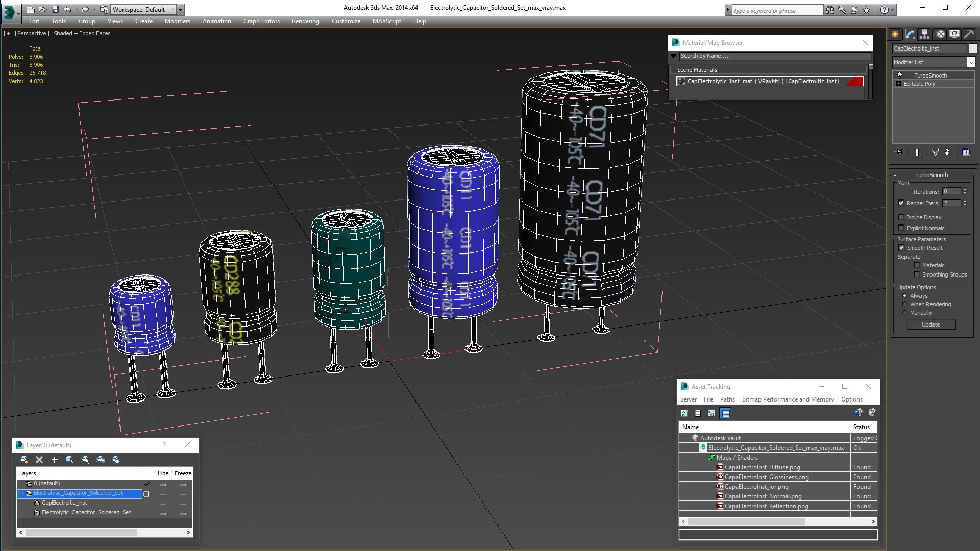The image size is (980, 551).
Task: Open the quick access toolbar customize arrow
Action: 181,9
